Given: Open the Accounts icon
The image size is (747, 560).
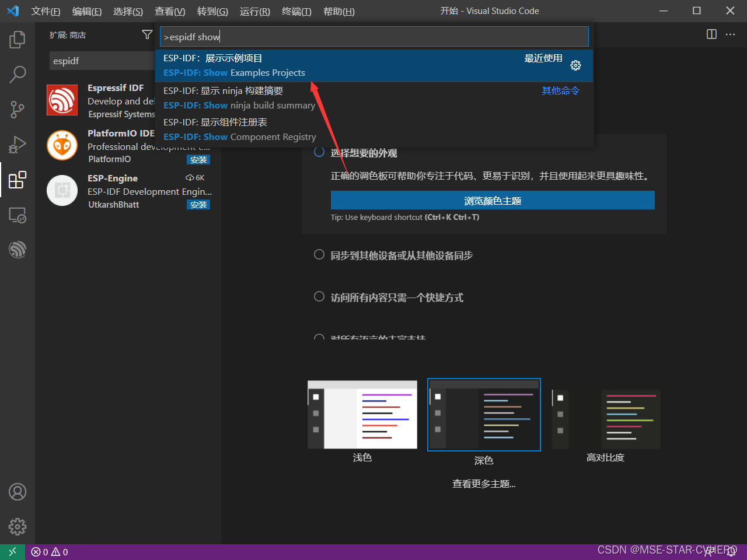Looking at the screenshot, I should 18,492.
